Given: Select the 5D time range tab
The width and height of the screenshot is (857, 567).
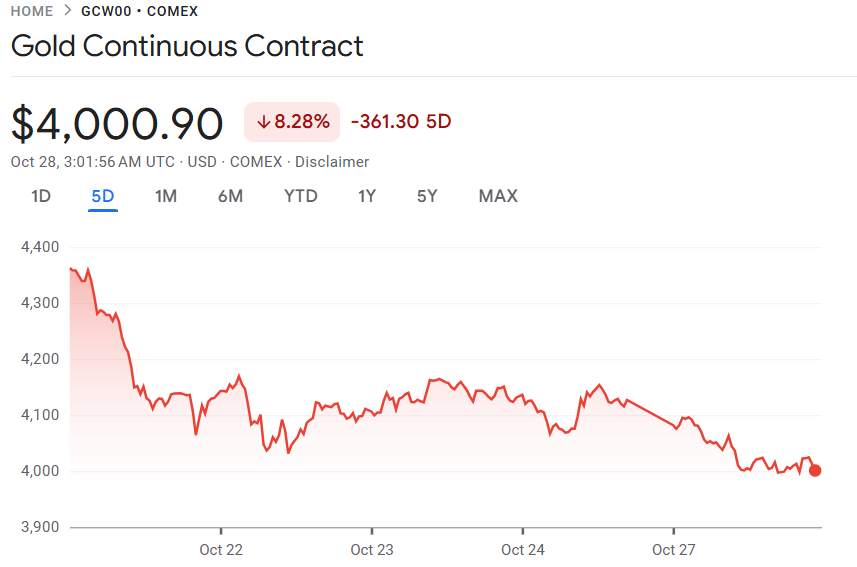Looking at the screenshot, I should (x=103, y=196).
